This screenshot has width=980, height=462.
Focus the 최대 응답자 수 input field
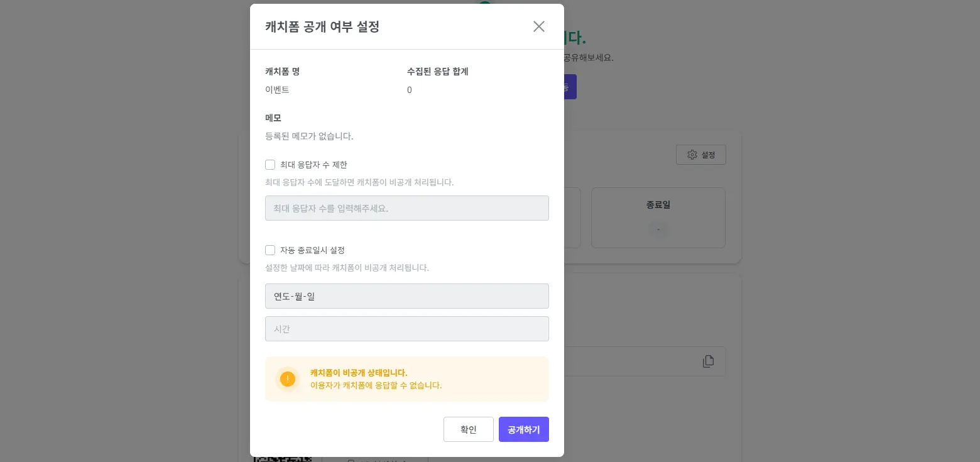point(406,208)
